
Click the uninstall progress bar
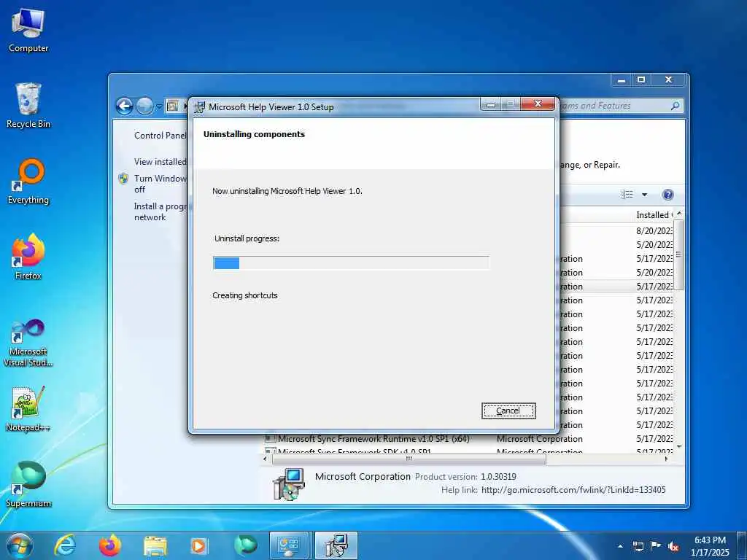pyautogui.click(x=351, y=262)
